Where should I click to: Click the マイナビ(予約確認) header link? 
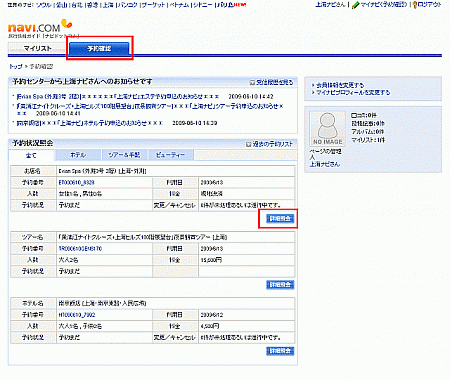click(x=384, y=5)
